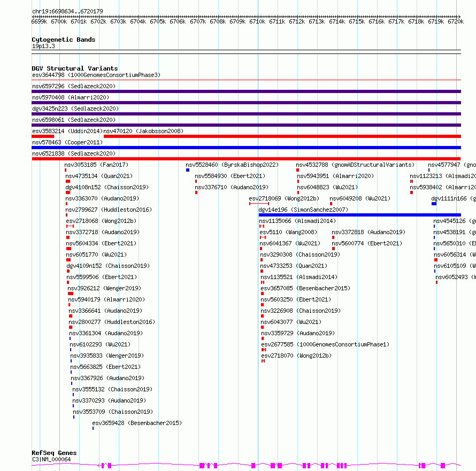The height and width of the screenshot is (471, 476).
Task: Select nsv3226908 (Chaisson2019) variant
Action: 301,311
